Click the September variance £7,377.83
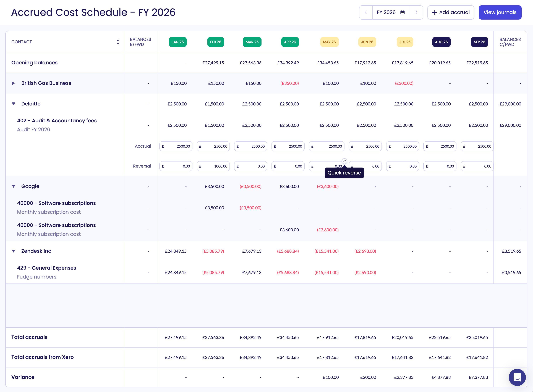The height and width of the screenshot is (392, 533). pyautogui.click(x=478, y=377)
